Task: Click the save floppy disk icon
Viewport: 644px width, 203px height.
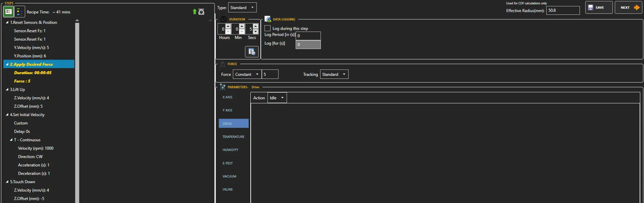Action: (590, 8)
